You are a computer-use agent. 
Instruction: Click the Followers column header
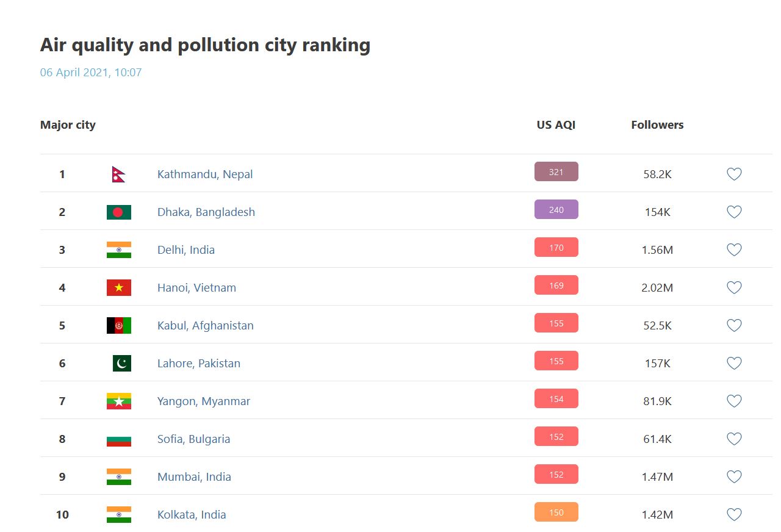coord(657,125)
